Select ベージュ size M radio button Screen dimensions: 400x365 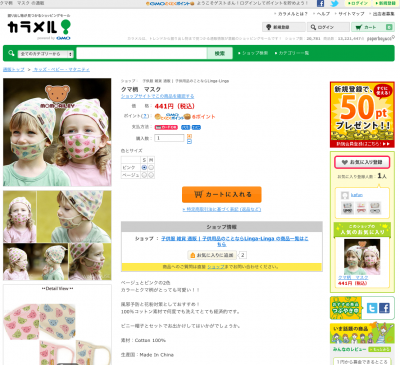[151, 175]
